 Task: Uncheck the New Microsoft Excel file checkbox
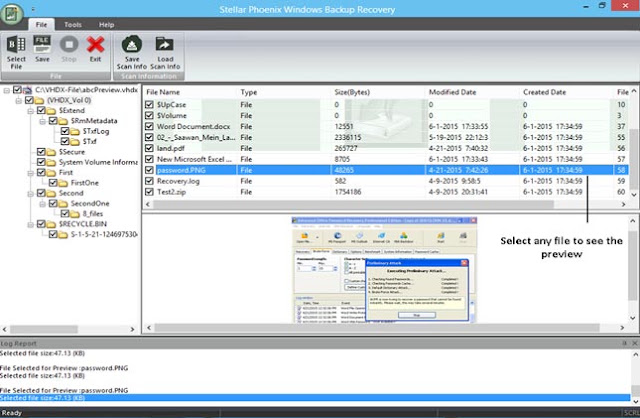coord(149,159)
